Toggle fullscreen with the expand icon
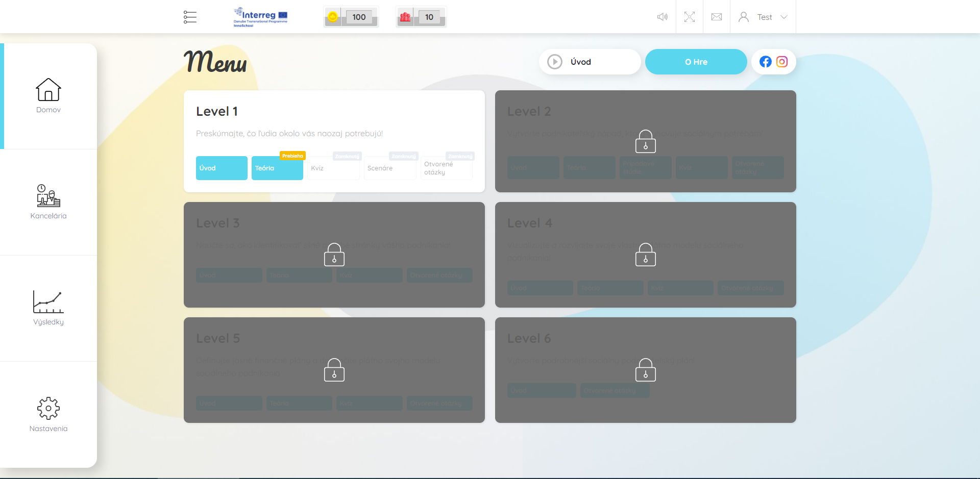This screenshot has width=980, height=479. click(689, 17)
